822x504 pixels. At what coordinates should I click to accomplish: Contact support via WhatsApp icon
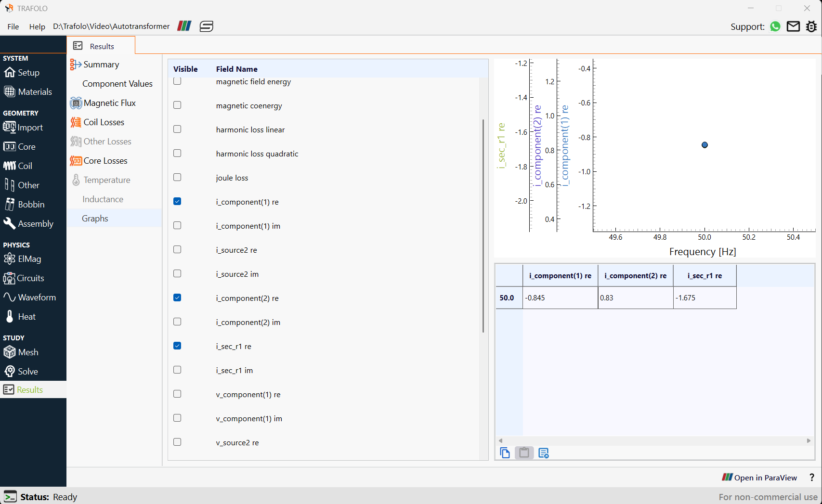click(x=775, y=26)
